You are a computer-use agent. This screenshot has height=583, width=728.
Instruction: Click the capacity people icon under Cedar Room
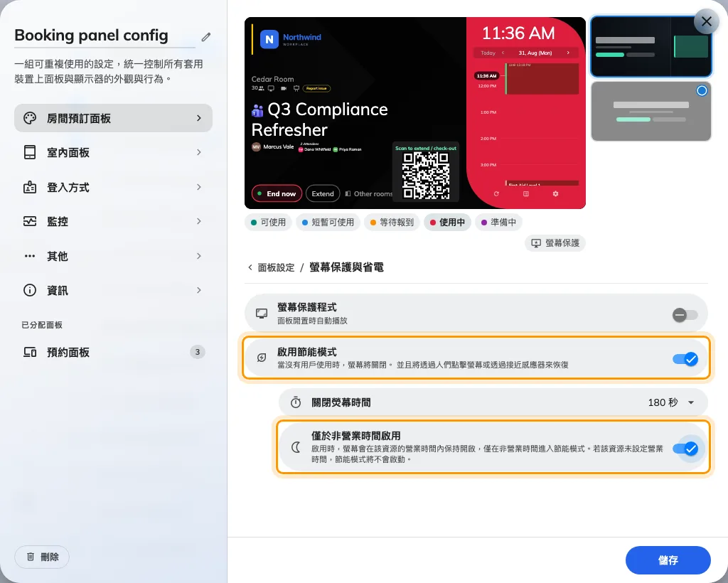coord(261,88)
